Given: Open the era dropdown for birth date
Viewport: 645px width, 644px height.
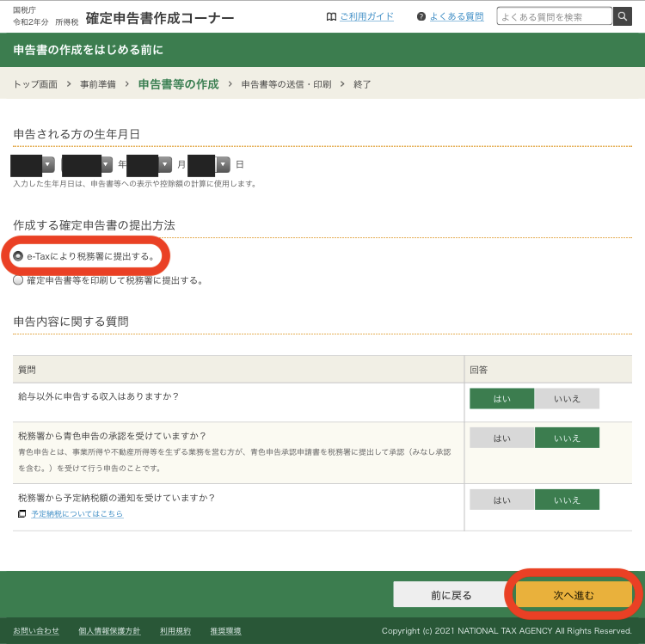Looking at the screenshot, I should (x=33, y=164).
